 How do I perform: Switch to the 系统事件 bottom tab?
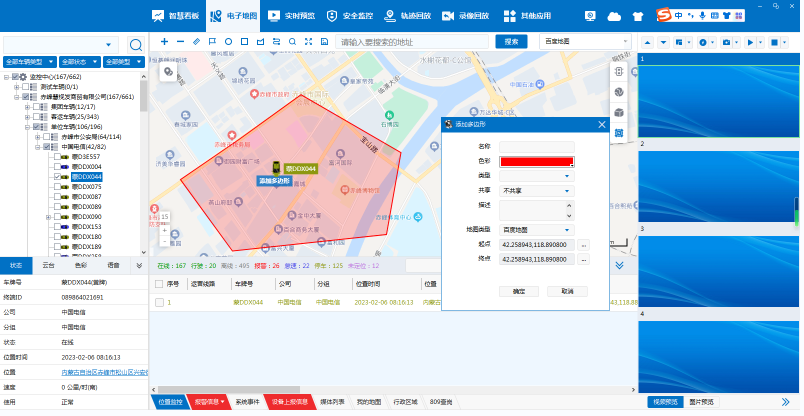coord(247,401)
